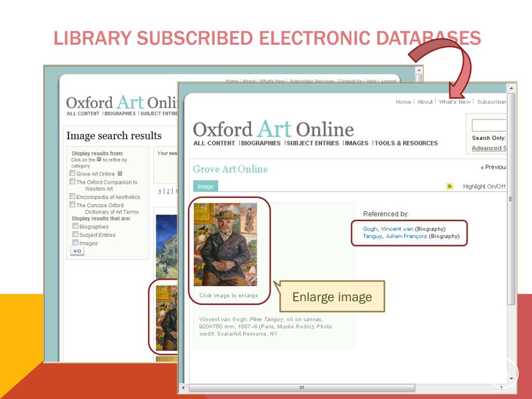Click the horizontal scrollbar left arrow
The width and height of the screenshot is (532, 399).
click(183, 388)
